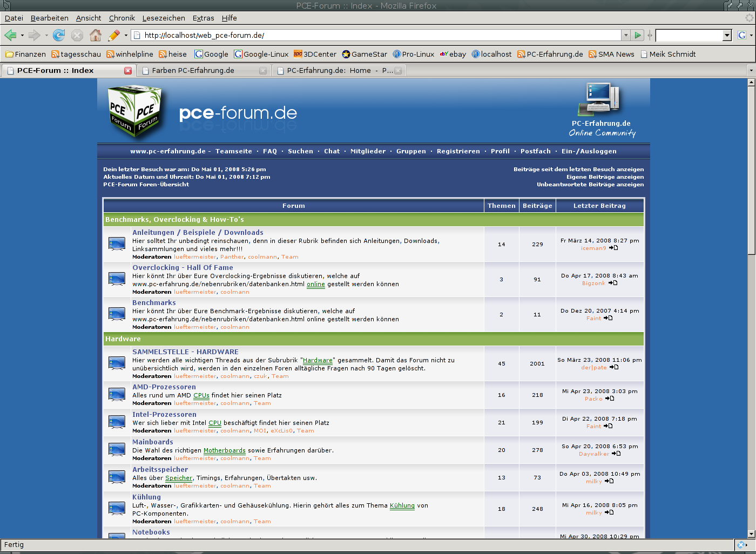This screenshot has height=554, width=756.
Task: Click the forum icon beside Arbeitsspeicher
Action: (x=117, y=477)
